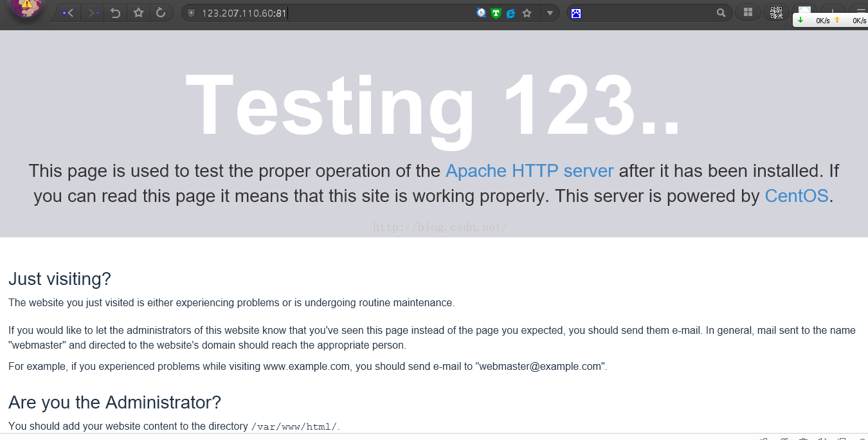
Task: Click the 'routine maintenance' sentence
Action: pos(231,302)
